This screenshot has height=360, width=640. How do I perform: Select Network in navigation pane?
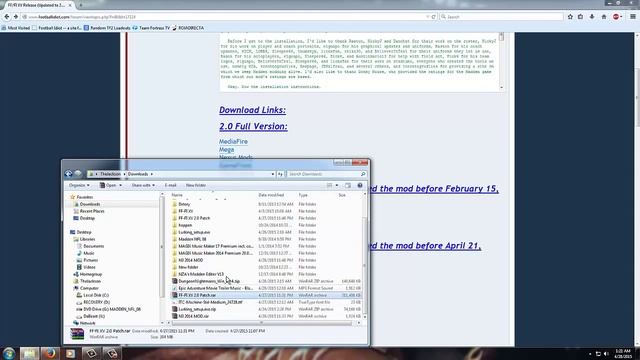click(x=87, y=323)
